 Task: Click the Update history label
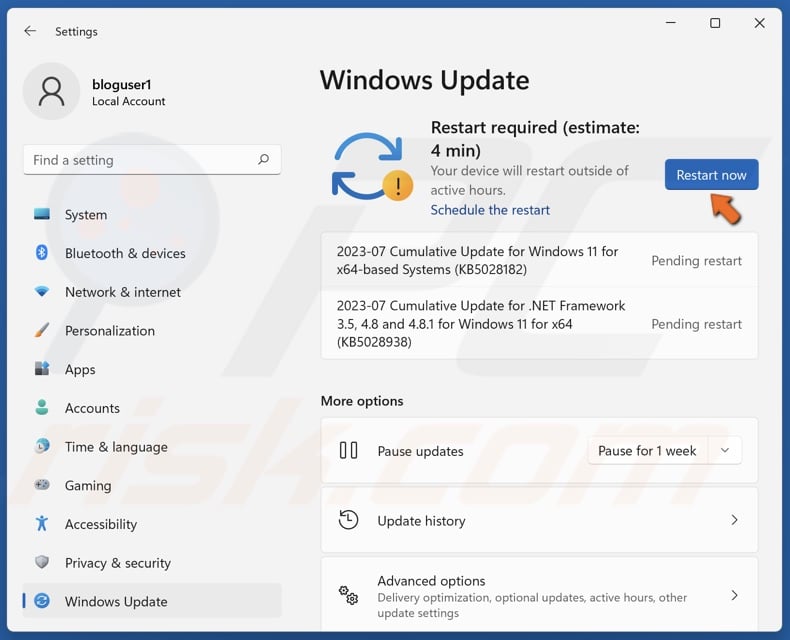(421, 521)
